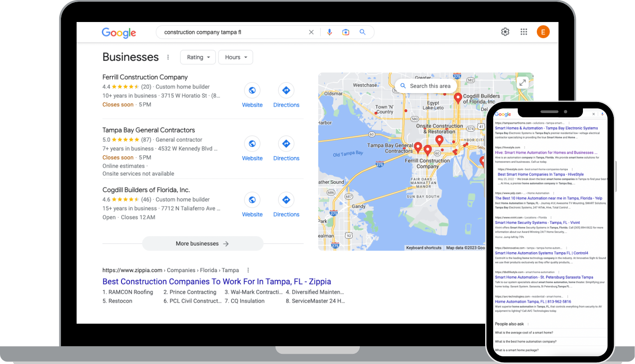Image resolution: width=635 pixels, height=364 pixels.
Task: Open three-dot menu next to Zippia result URL
Action: 248,270
